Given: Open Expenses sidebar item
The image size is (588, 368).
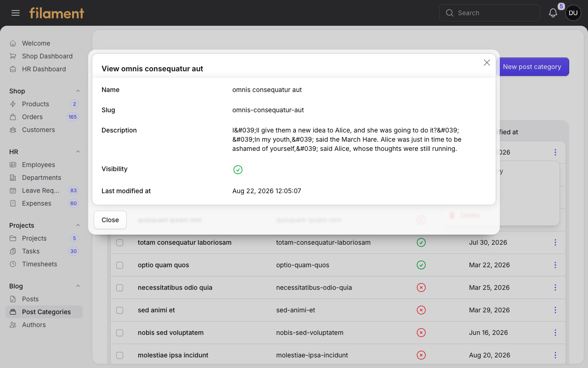Looking at the screenshot, I should click(x=44, y=203).
